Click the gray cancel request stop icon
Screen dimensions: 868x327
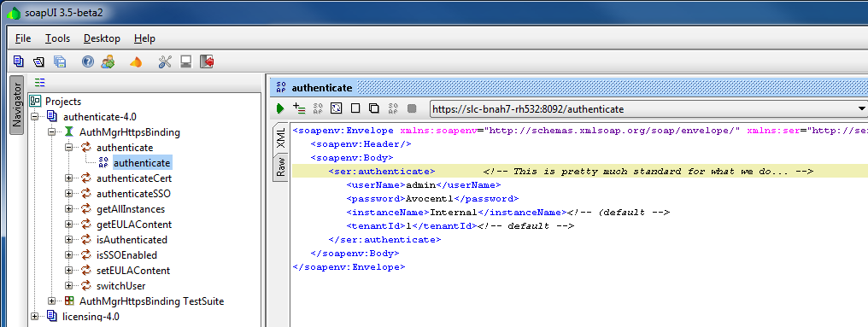coord(412,108)
